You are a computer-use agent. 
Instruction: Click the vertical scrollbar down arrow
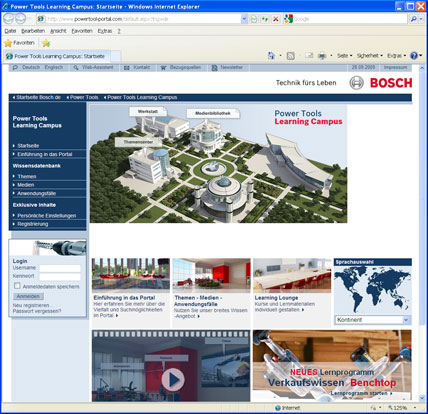coord(422,398)
